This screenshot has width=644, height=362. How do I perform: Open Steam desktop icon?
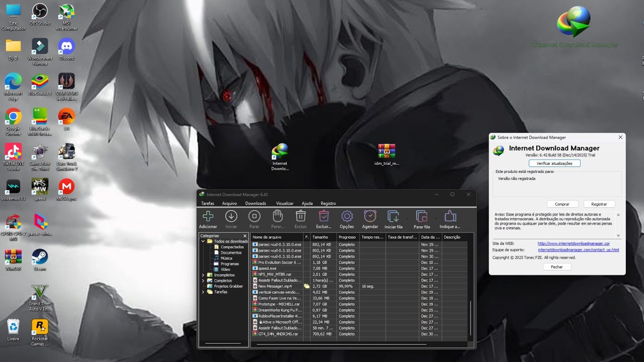pos(40,260)
